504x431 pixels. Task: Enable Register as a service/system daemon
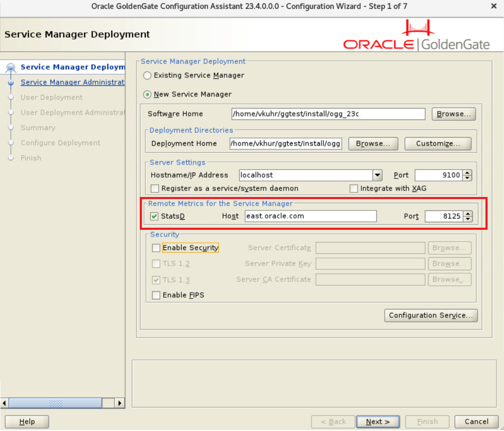click(x=155, y=188)
